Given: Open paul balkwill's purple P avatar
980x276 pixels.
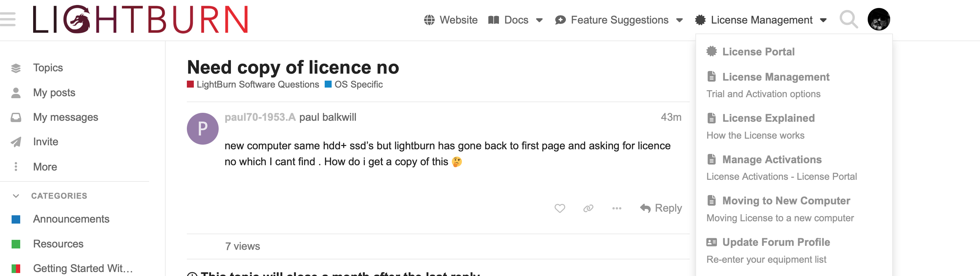Looking at the screenshot, I should click(202, 129).
